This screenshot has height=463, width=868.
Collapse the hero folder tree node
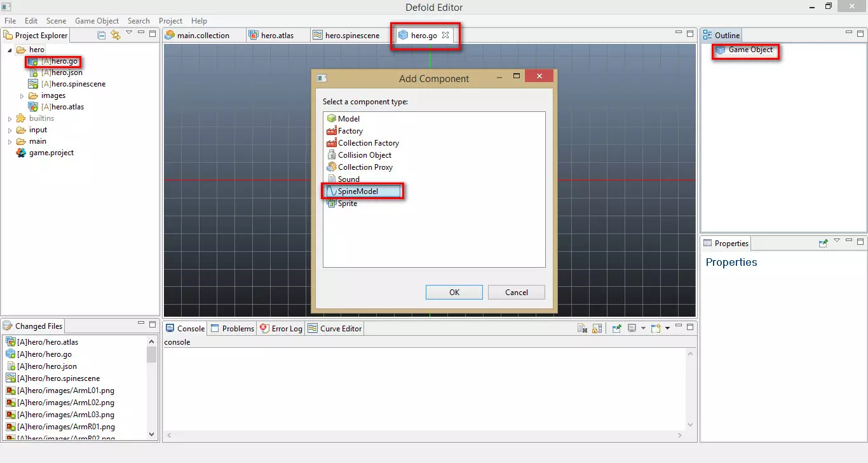pos(10,50)
